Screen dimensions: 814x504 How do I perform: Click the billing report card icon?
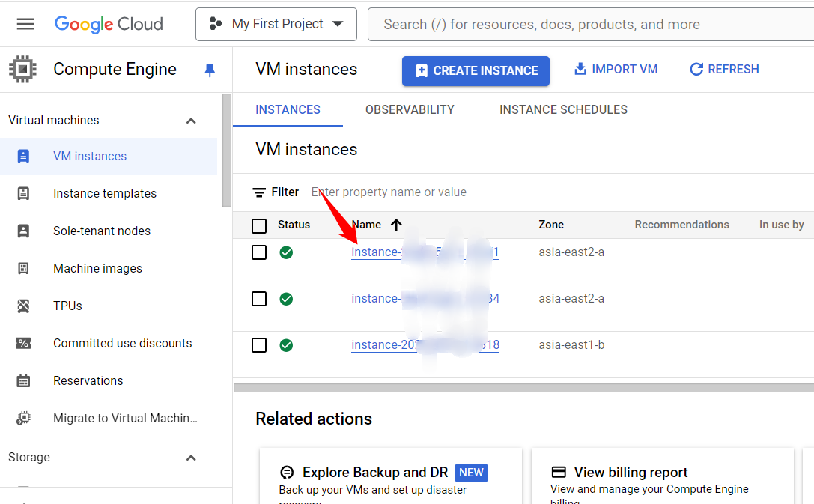point(559,472)
